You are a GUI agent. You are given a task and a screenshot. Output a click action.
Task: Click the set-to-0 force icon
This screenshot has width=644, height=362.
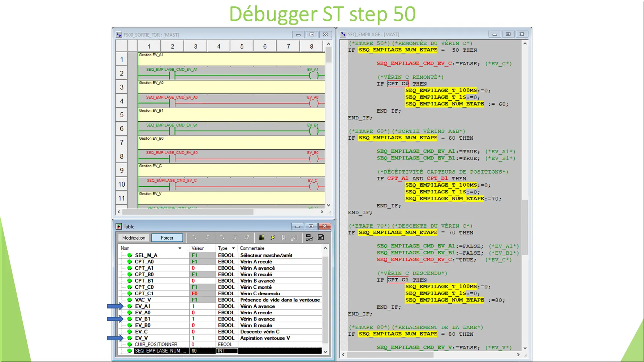point(223,237)
